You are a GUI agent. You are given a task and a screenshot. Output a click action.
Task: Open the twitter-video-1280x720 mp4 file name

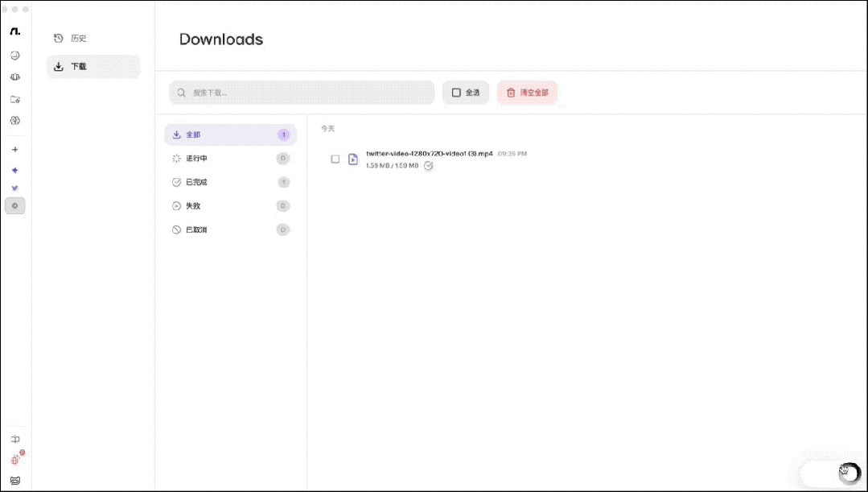click(428, 153)
